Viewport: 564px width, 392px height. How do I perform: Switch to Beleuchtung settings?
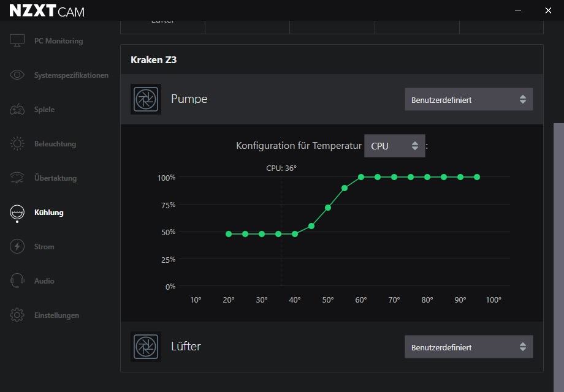[x=55, y=144]
